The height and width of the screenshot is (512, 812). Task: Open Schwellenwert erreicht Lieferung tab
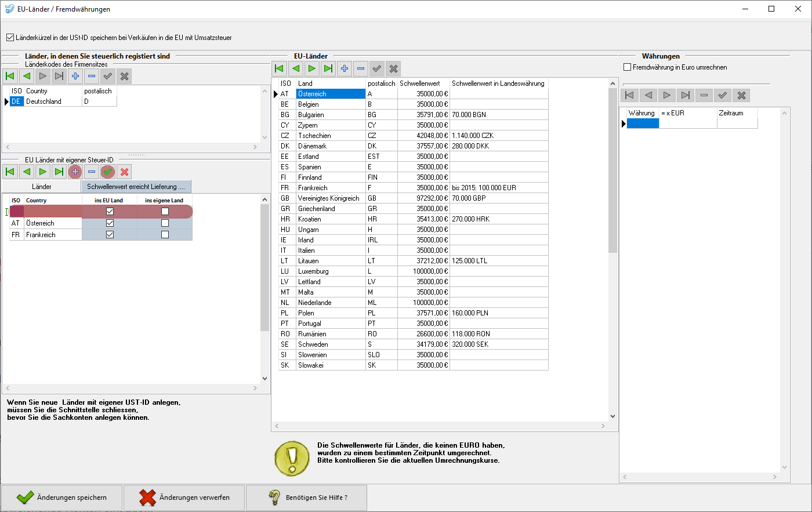(x=136, y=187)
